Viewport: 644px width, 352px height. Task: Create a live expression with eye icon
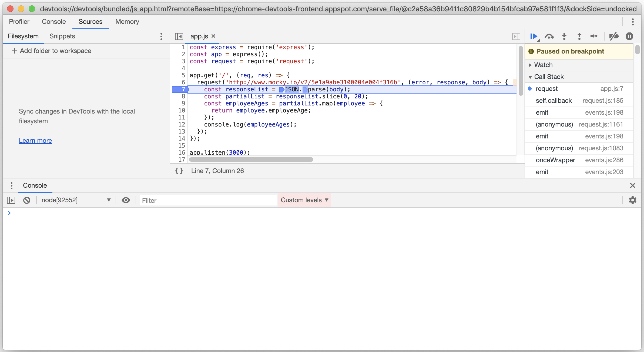126,200
